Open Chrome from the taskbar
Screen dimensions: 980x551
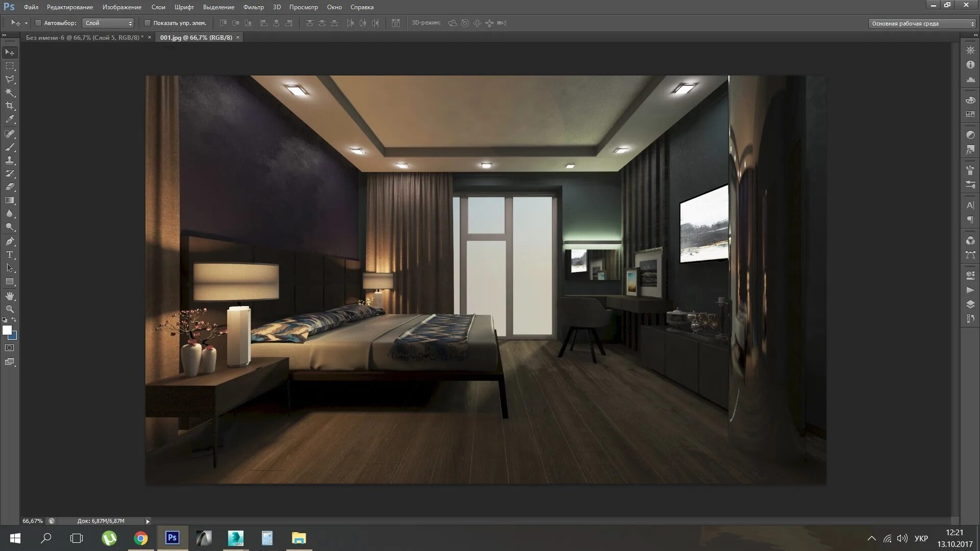pyautogui.click(x=141, y=538)
